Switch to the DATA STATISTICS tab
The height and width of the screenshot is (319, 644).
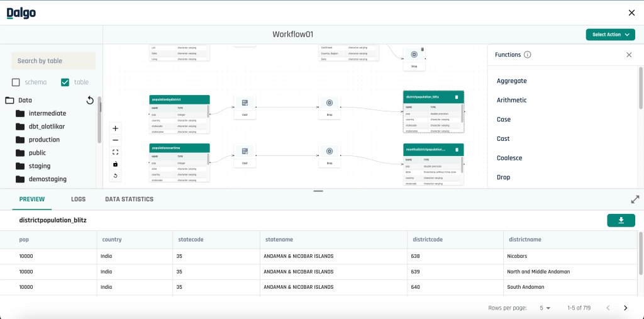click(130, 199)
